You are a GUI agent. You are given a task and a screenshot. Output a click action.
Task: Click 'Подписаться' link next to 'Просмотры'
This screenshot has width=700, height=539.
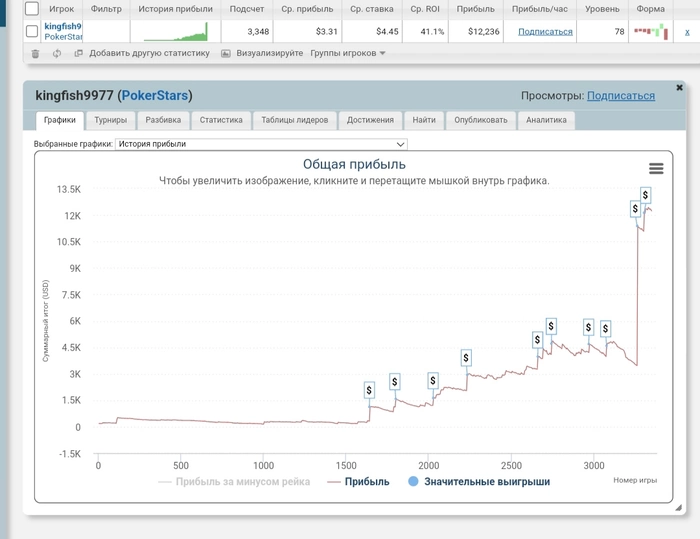click(x=621, y=96)
